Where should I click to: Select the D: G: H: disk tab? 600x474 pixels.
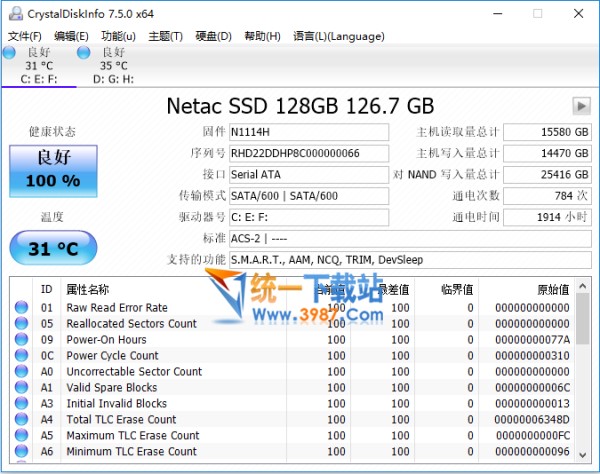(x=113, y=65)
